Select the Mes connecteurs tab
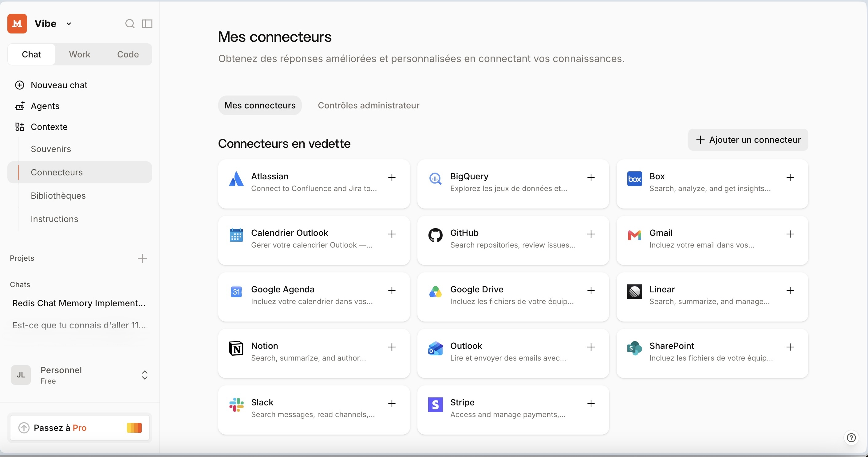868x457 pixels. pyautogui.click(x=260, y=105)
